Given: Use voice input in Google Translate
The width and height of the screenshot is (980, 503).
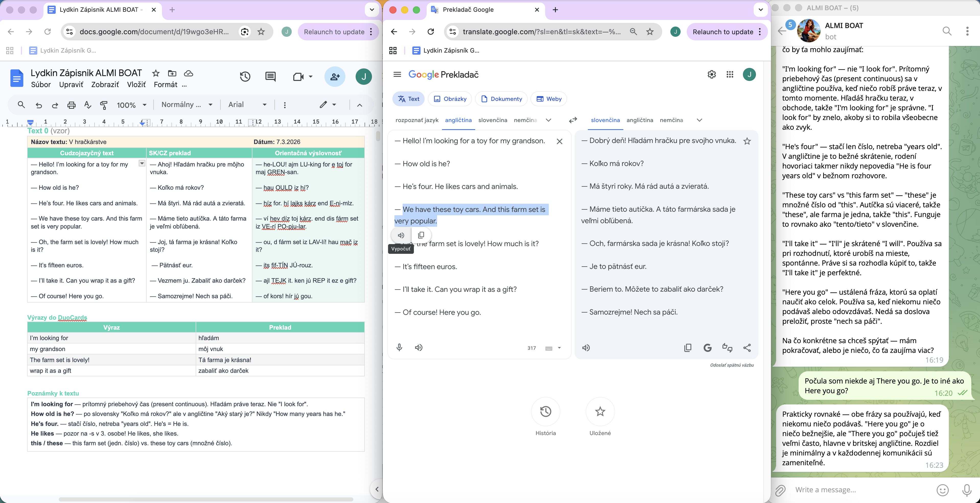Looking at the screenshot, I should [399, 347].
